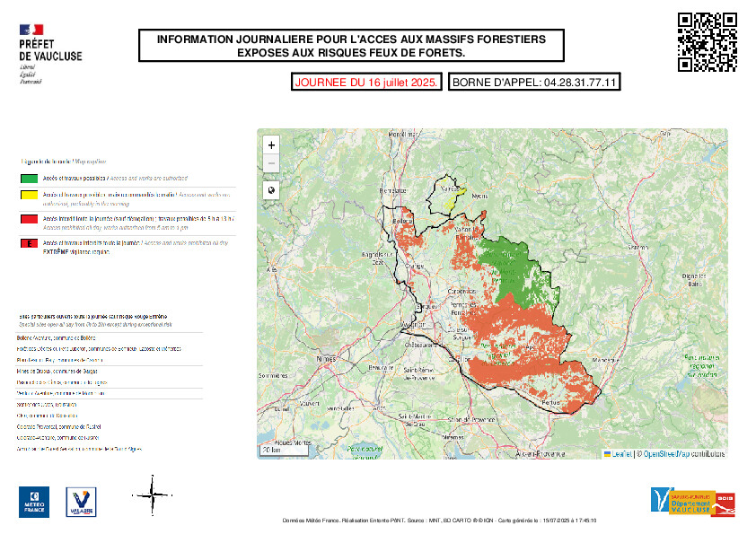Zoom out with the map's minus button

(x=271, y=163)
